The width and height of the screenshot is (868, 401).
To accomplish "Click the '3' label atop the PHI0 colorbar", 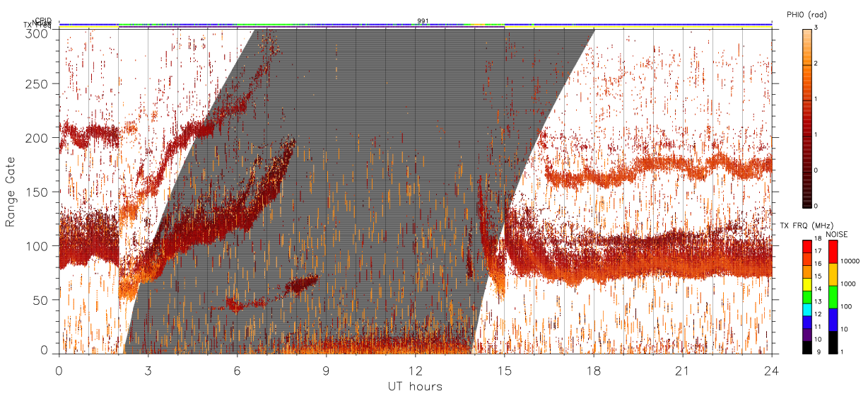I will 816,28.
